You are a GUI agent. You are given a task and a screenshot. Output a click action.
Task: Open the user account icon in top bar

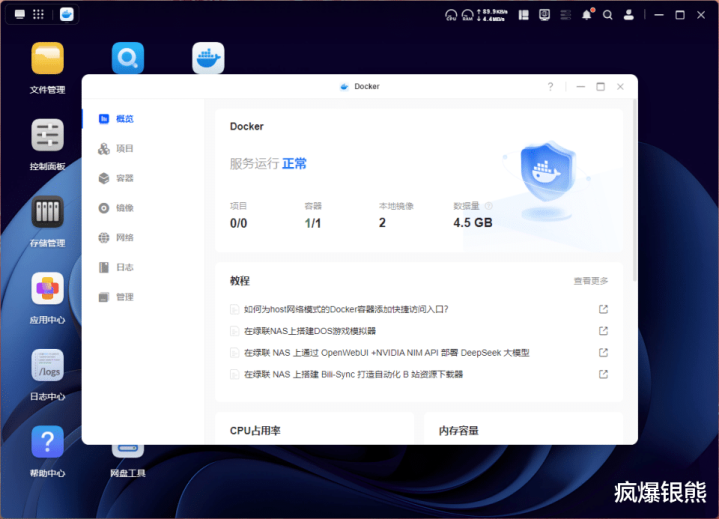click(x=629, y=15)
